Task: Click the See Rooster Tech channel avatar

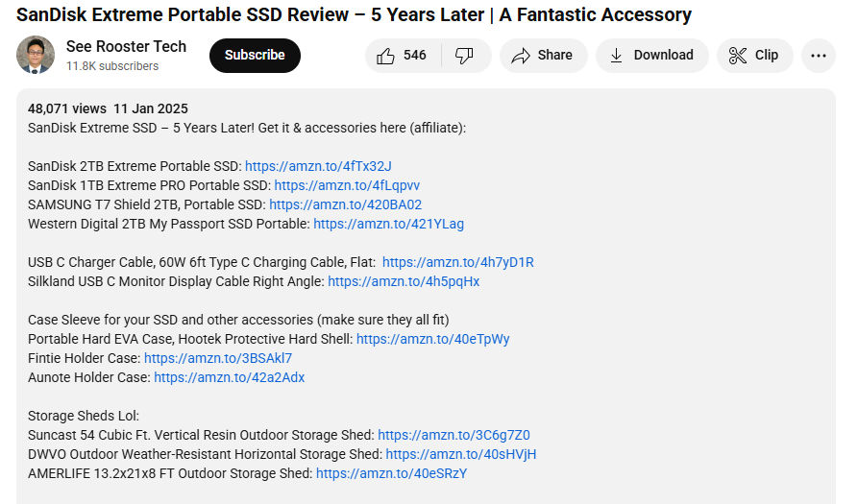Action: pos(36,56)
